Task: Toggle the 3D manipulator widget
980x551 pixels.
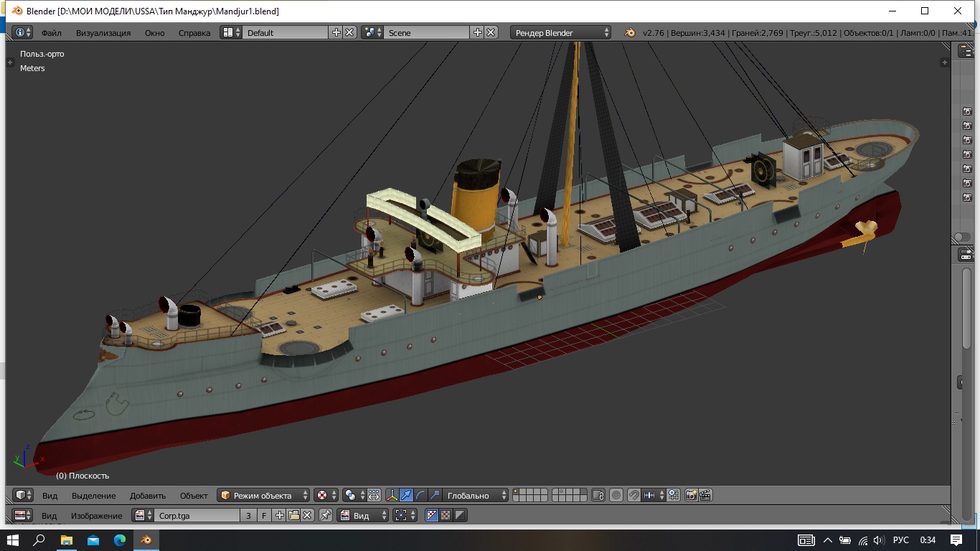Action: [392, 495]
